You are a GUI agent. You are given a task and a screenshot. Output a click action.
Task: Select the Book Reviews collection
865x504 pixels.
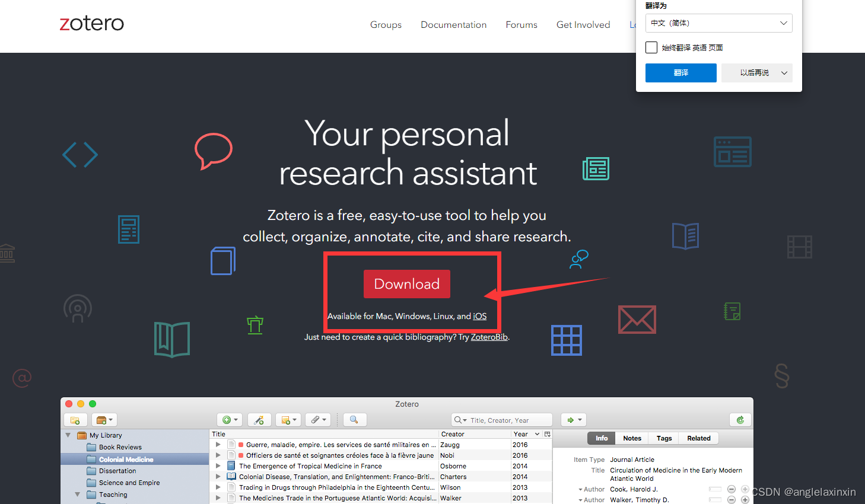[120, 447]
